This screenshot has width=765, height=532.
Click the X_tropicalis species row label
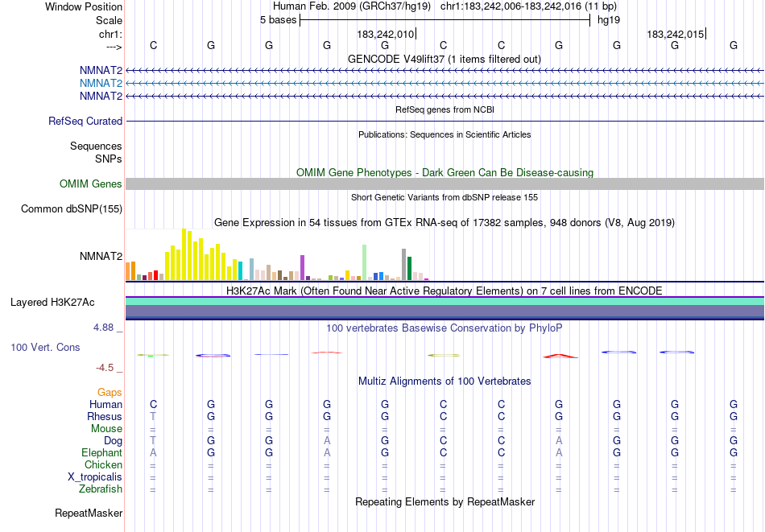[95, 477]
